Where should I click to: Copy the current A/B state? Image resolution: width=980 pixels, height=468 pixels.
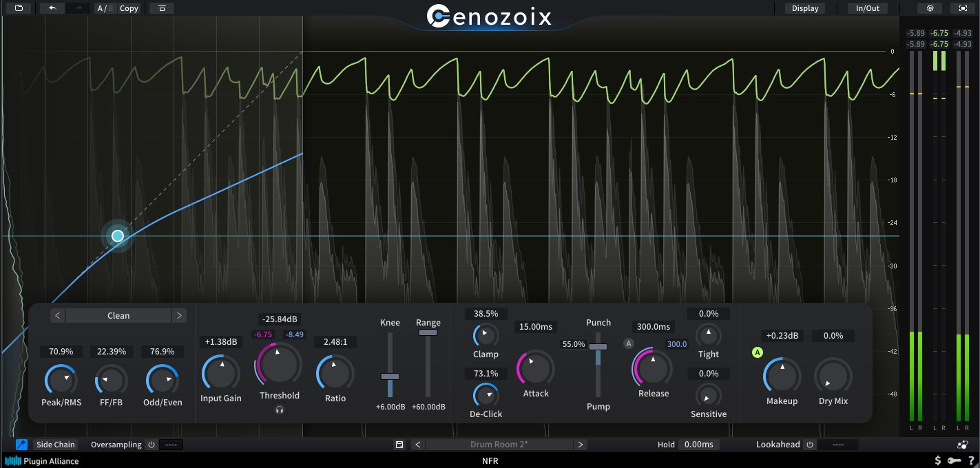(129, 8)
